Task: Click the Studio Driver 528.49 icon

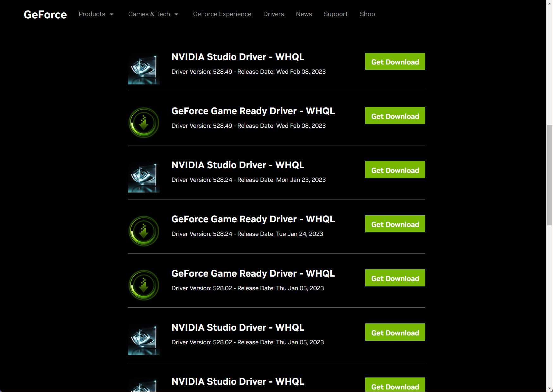Action: pyautogui.click(x=143, y=69)
